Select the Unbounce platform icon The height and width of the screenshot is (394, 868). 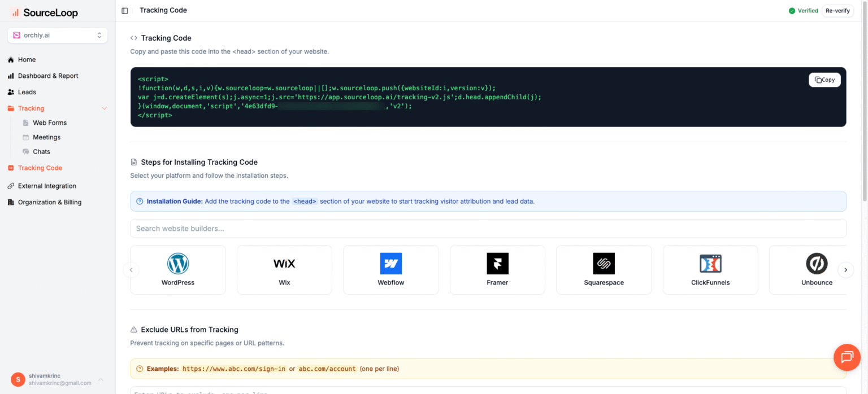point(817,263)
